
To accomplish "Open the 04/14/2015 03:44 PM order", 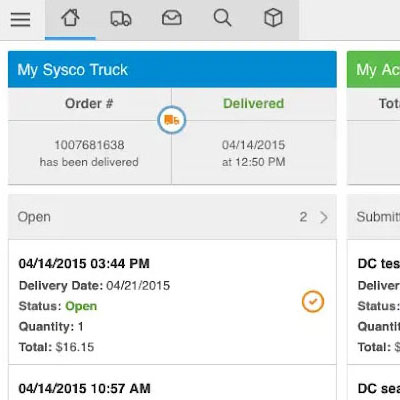I will point(172,302).
